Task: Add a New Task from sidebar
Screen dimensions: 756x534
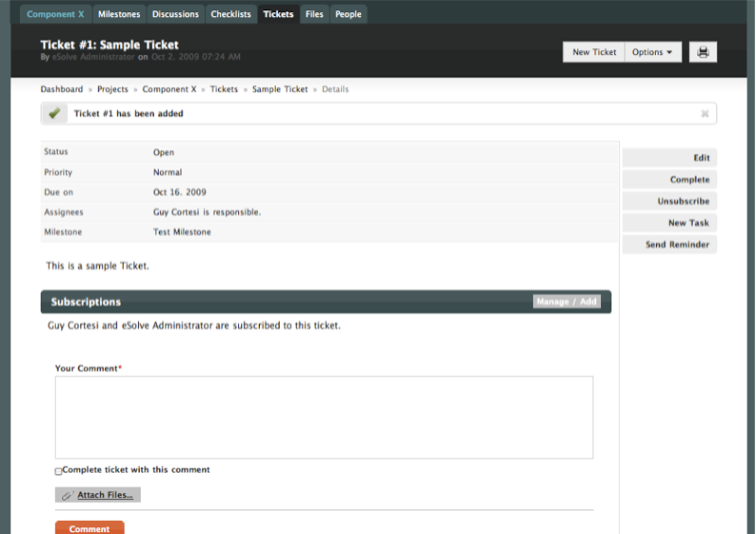Action: coord(670,223)
